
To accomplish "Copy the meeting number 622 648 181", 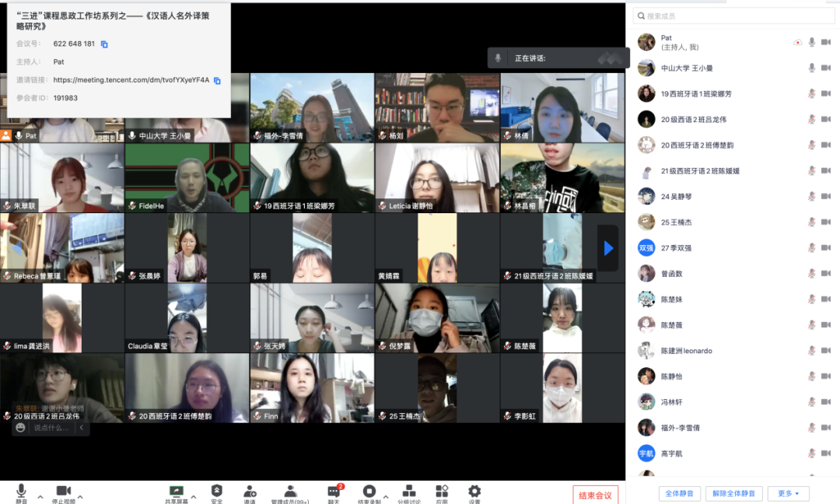I will coord(104,44).
